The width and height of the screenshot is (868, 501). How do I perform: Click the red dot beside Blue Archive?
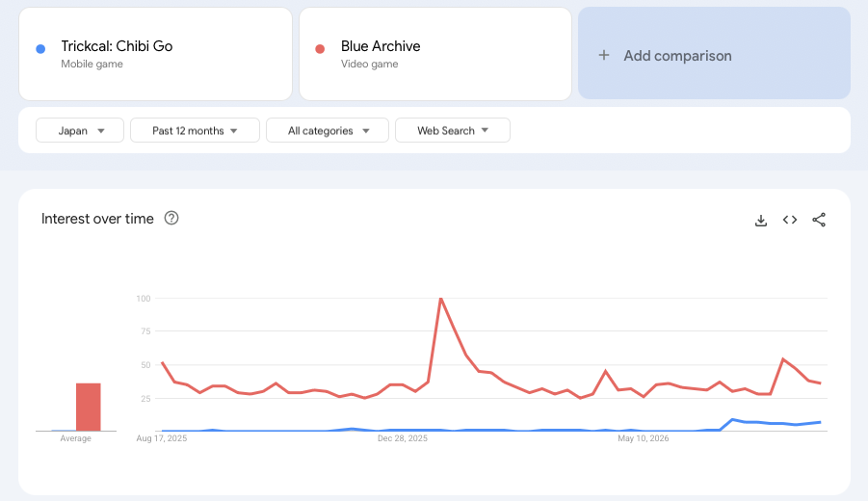(x=320, y=49)
